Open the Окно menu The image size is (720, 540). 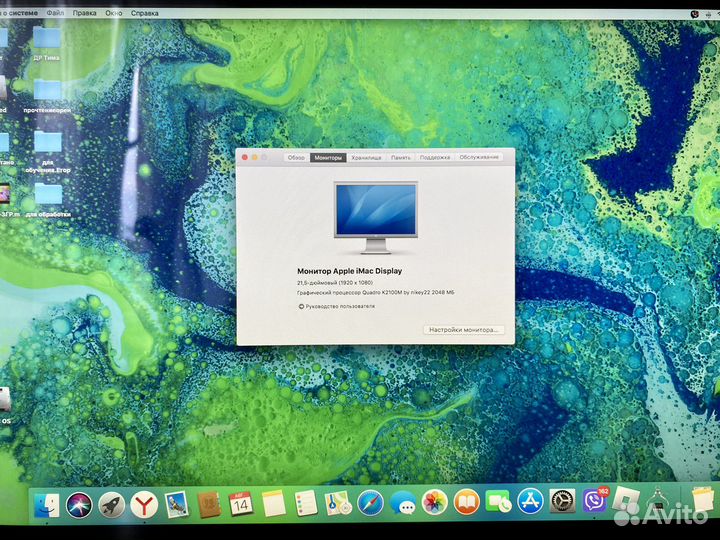pos(113,13)
